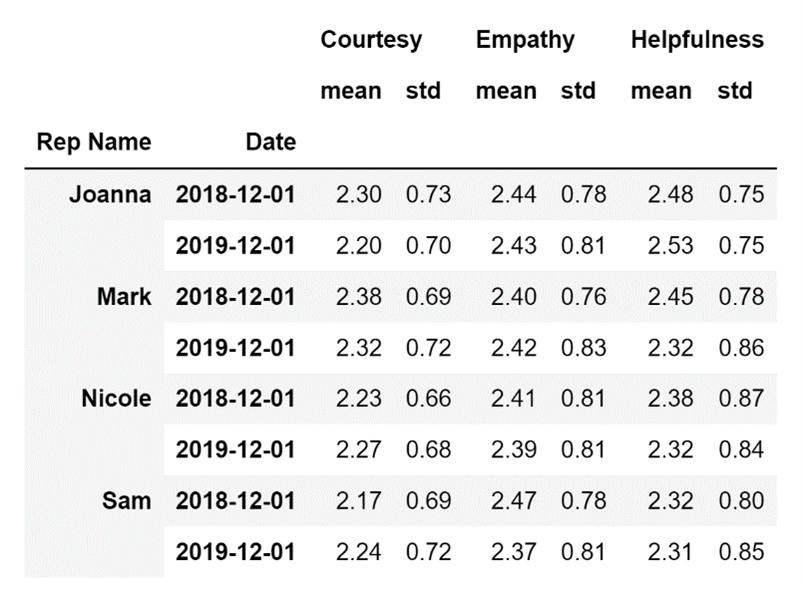Click the Empathy column header
Image resolution: width=802 pixels, height=591 pixels.
tap(525, 40)
